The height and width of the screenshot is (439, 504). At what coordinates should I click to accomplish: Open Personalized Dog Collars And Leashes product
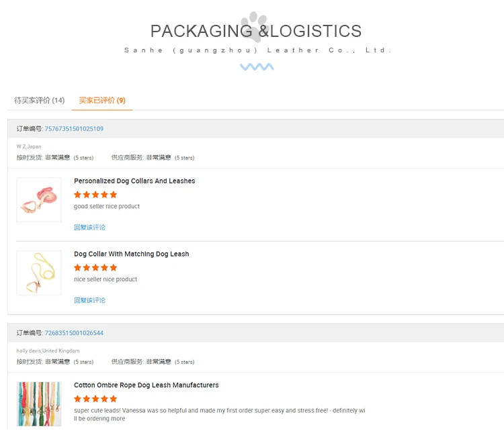134,181
